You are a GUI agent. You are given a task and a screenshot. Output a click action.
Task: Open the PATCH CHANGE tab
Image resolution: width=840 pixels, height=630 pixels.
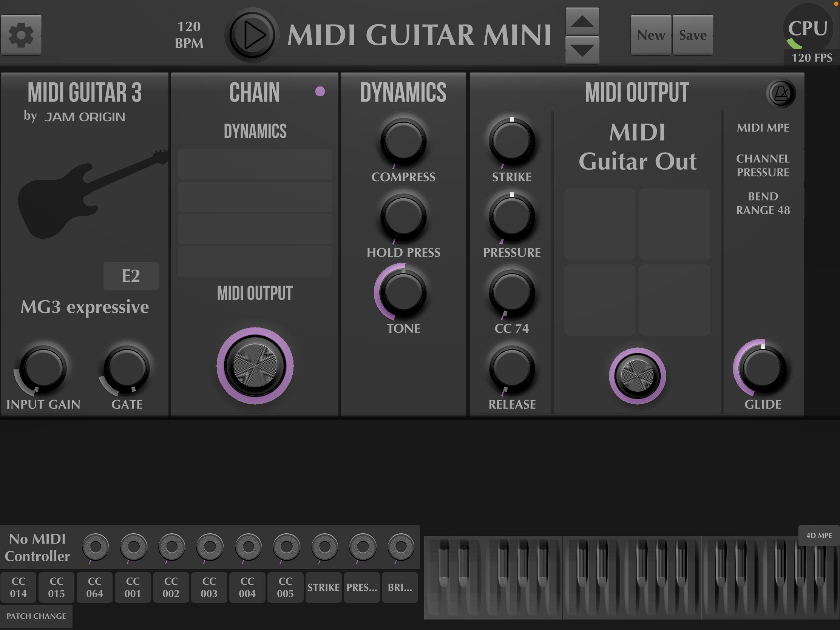pyautogui.click(x=36, y=616)
